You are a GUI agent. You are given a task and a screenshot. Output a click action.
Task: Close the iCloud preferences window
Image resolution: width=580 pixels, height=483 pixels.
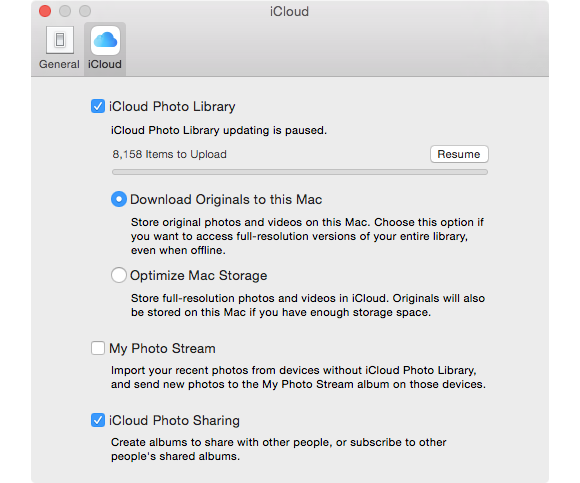pos(45,11)
